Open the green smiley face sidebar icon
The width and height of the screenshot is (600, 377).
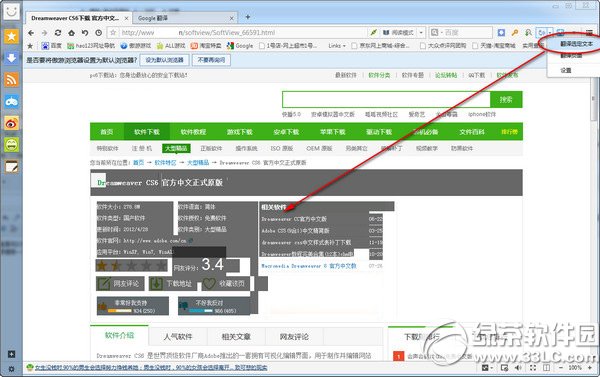[x=11, y=145]
